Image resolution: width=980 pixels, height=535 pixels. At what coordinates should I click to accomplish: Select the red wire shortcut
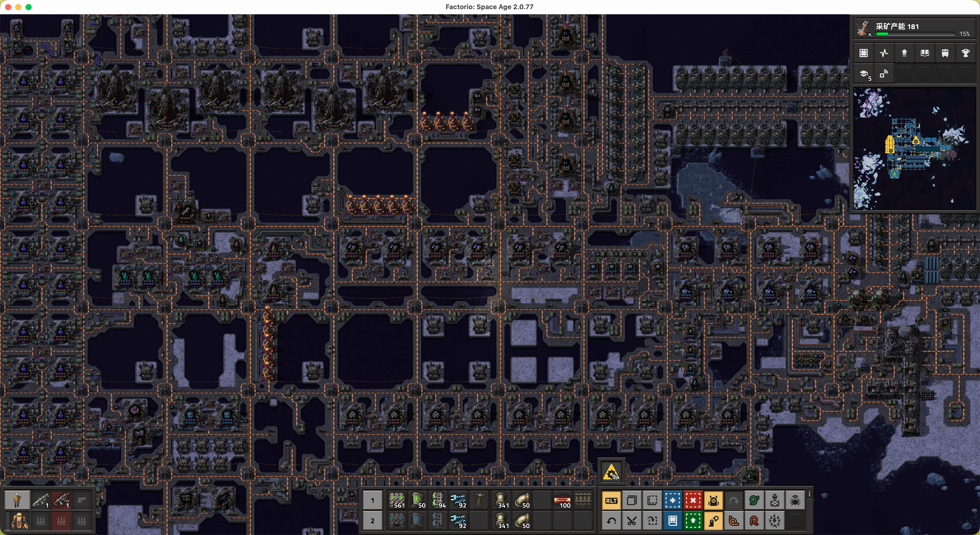(x=754, y=521)
